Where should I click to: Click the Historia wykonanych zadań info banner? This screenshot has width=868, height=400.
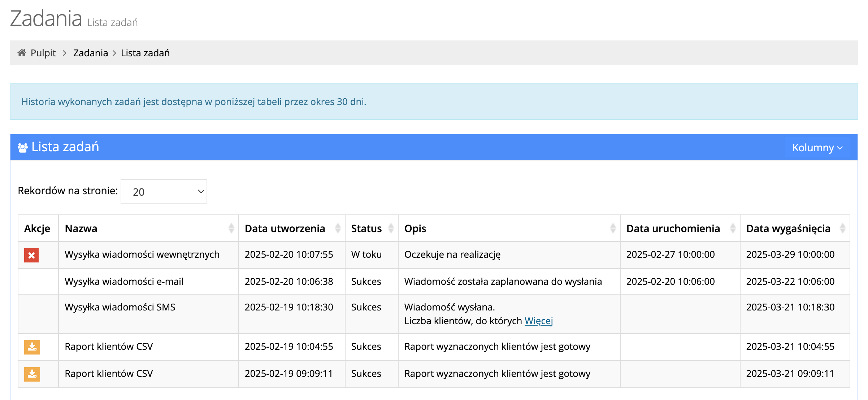tap(434, 102)
